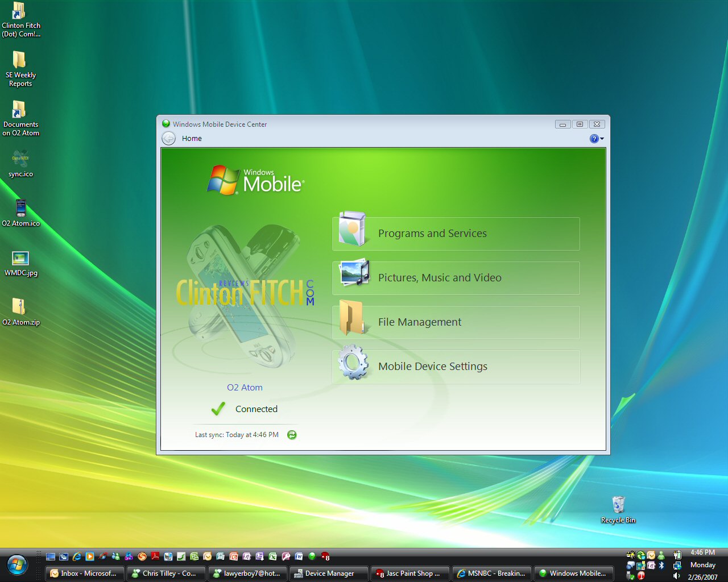Click the Back arrow button beside Home
Viewport: 728px width, 582px height.
pos(168,138)
